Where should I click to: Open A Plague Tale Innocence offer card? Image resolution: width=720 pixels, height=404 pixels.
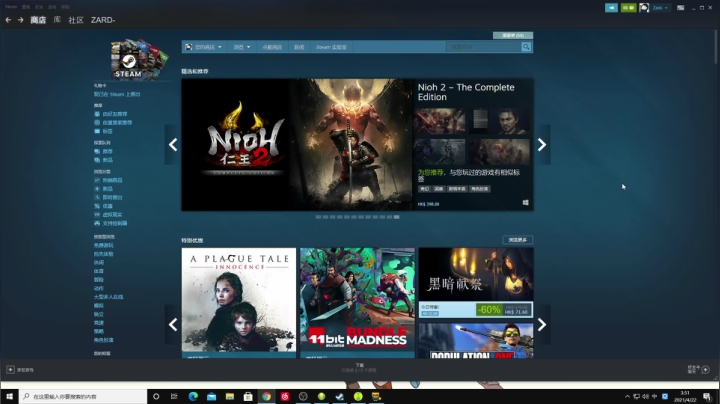click(x=239, y=303)
